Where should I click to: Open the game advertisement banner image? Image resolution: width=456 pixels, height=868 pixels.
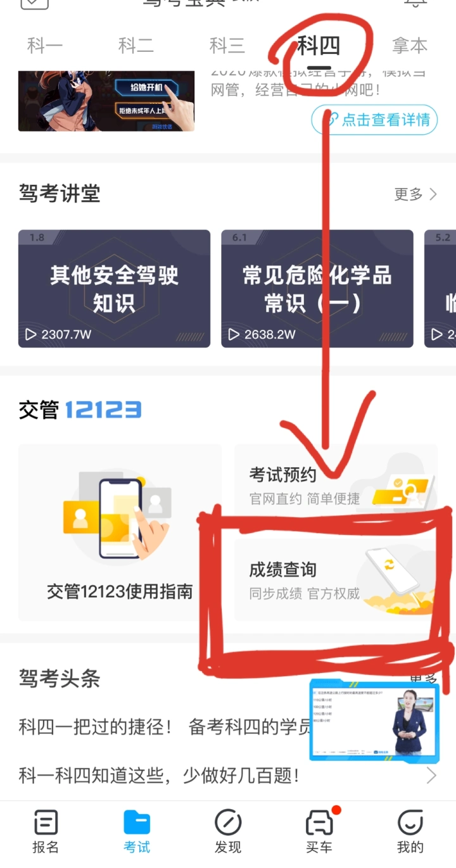pyautogui.click(x=106, y=101)
